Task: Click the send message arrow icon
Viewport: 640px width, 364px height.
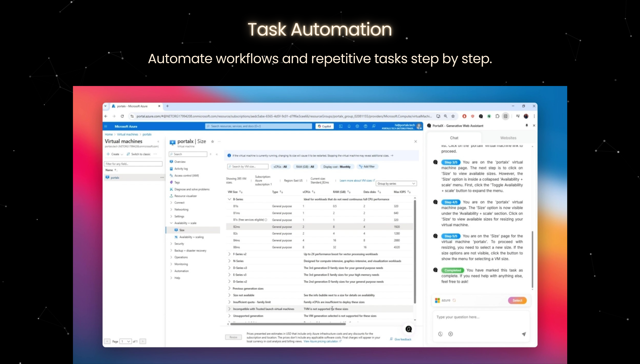Action: point(524,334)
